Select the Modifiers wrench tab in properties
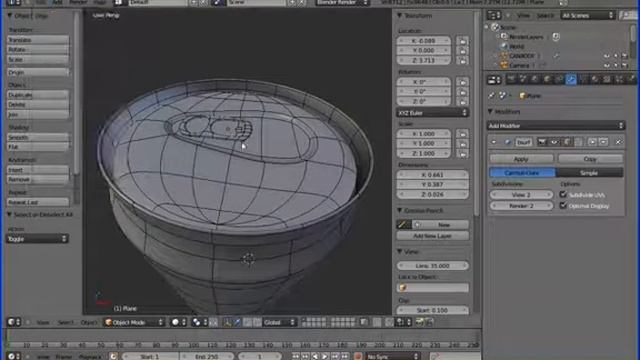Screen dimensions: 640x360 [571, 80]
